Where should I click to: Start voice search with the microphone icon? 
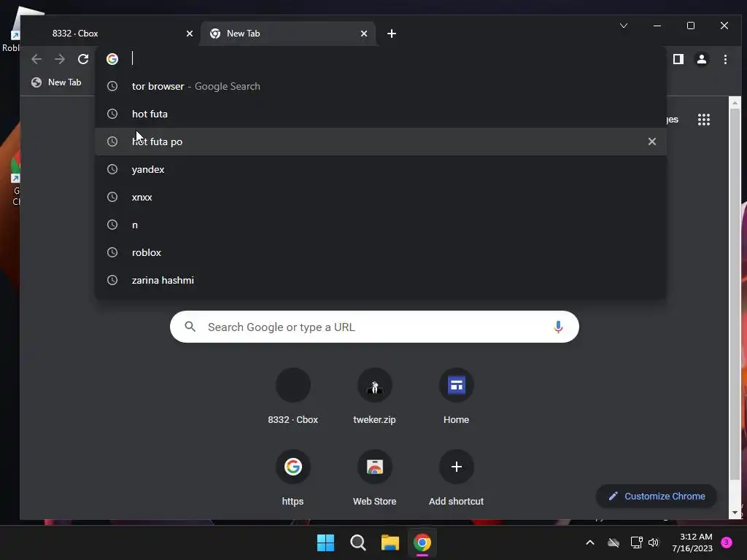point(558,327)
